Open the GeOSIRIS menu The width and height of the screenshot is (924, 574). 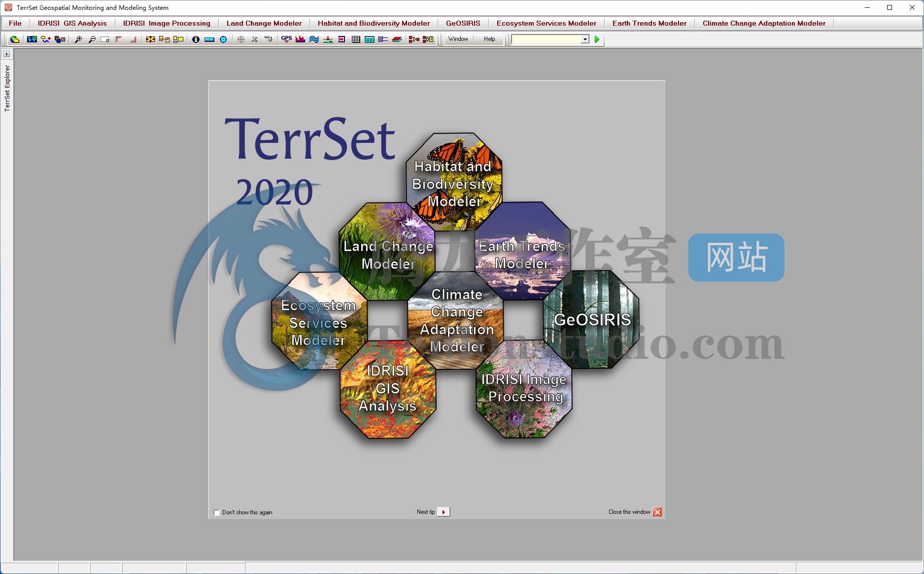click(x=463, y=23)
